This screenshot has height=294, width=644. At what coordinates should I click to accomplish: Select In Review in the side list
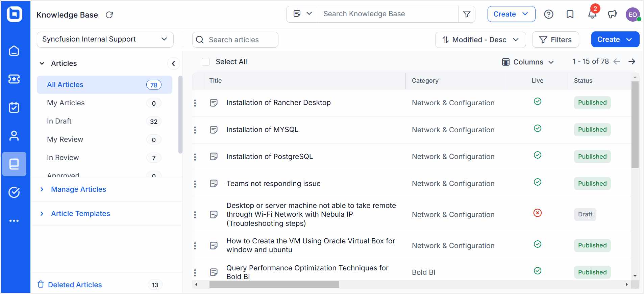click(104, 158)
